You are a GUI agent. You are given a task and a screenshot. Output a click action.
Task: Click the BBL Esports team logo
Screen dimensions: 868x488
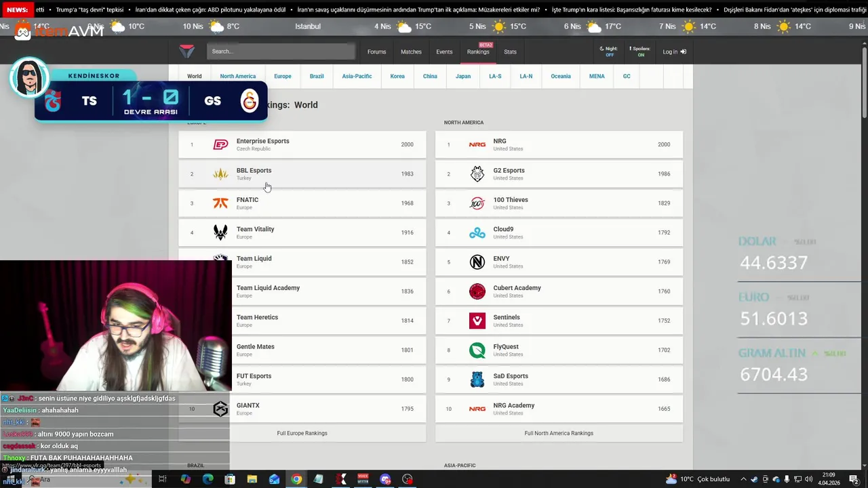click(220, 174)
